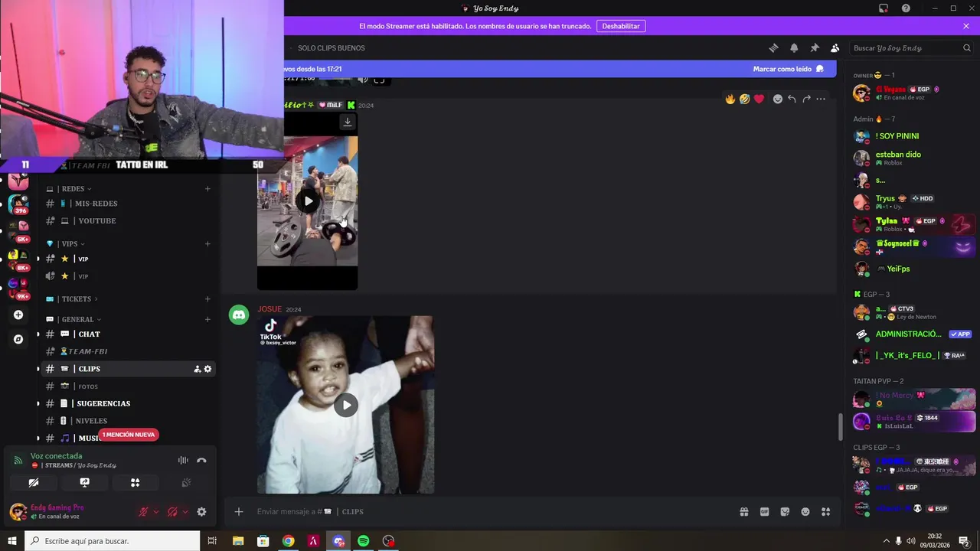Download the gym video attachment
This screenshot has width=980, height=551.
(x=348, y=122)
